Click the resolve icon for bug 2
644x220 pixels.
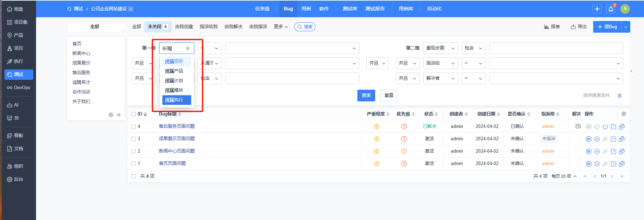coord(597,151)
